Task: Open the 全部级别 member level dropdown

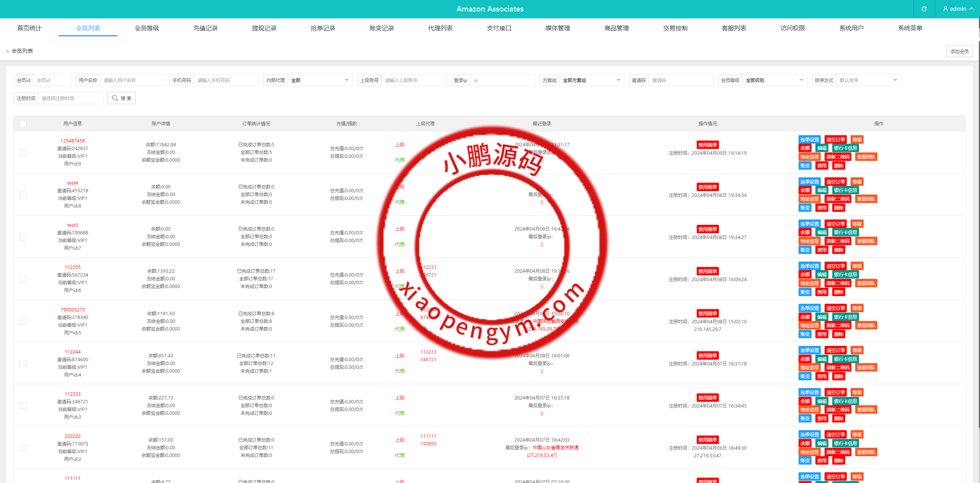Action: tap(774, 80)
